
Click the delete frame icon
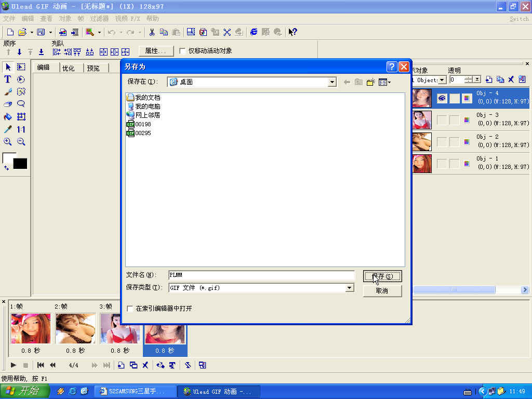pos(145,365)
